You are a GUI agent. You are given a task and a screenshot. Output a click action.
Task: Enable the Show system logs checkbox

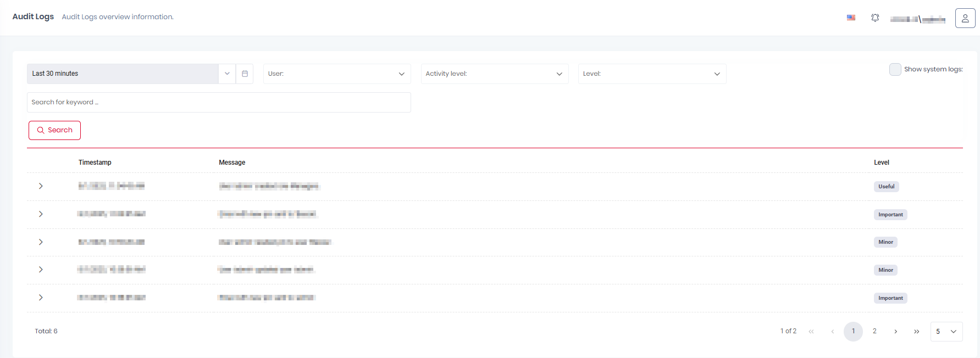[895, 69]
